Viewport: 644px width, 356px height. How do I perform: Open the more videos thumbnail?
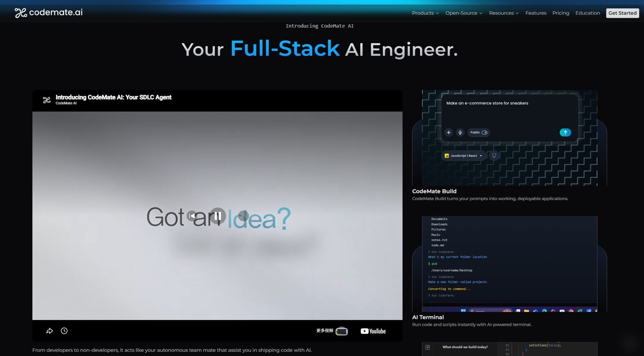(x=341, y=331)
